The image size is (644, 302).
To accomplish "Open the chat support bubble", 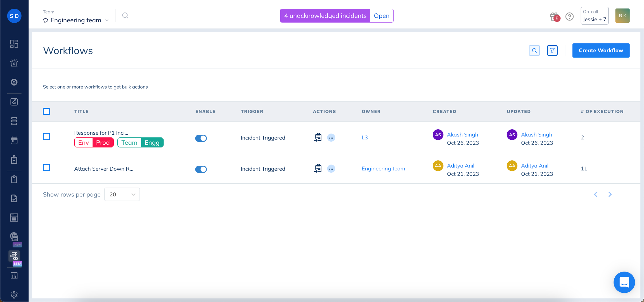I will point(624,282).
